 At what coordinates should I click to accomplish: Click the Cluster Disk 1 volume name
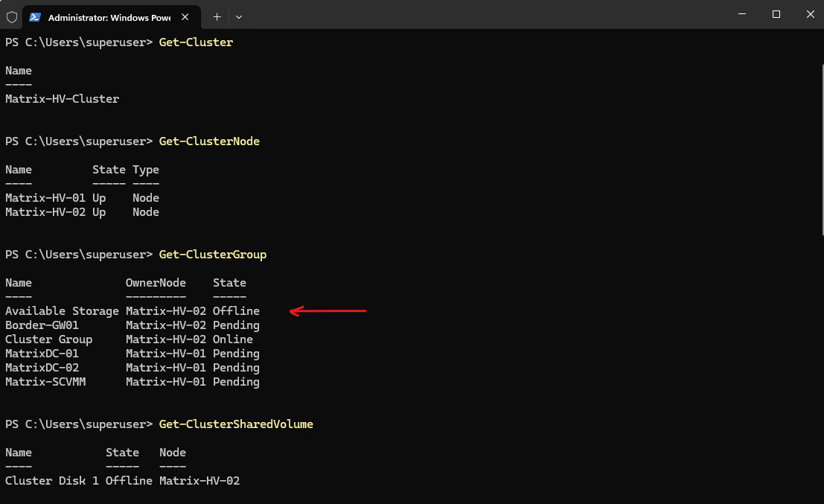pyautogui.click(x=52, y=481)
